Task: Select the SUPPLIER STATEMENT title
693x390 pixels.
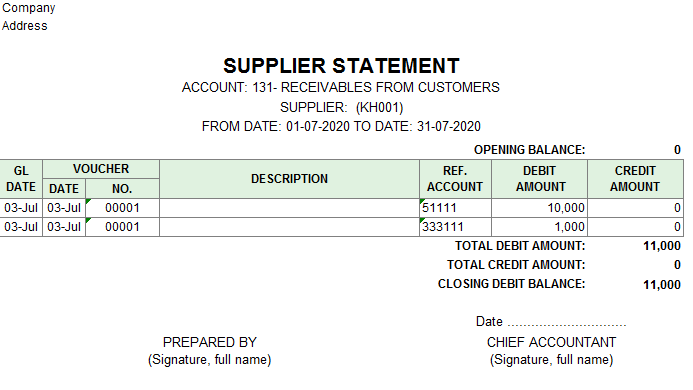Action: (341, 66)
